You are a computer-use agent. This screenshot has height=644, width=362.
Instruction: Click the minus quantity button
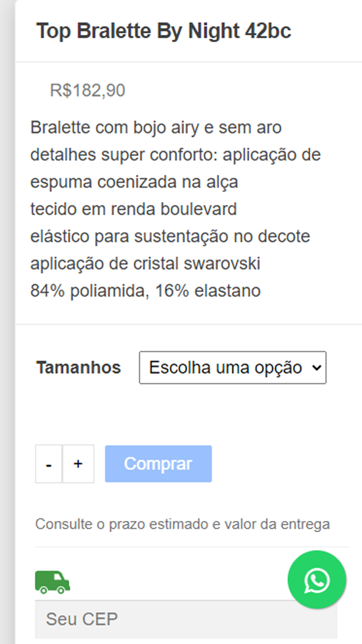coord(49,464)
